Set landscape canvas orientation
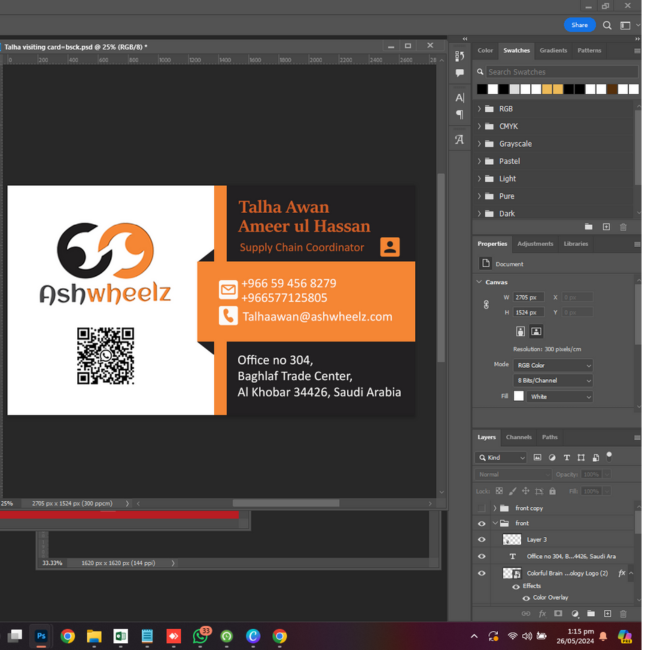This screenshot has width=650, height=650. click(536, 331)
